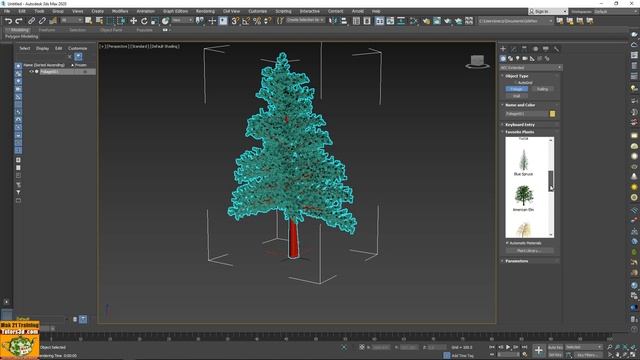This screenshot has width=640, height=360.
Task: Switch to the Freeform ribbon tab
Action: [47, 30]
